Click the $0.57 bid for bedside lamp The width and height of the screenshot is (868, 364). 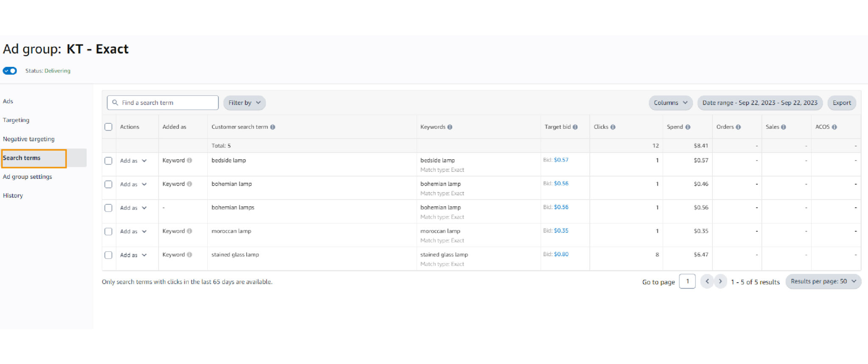[x=561, y=160]
